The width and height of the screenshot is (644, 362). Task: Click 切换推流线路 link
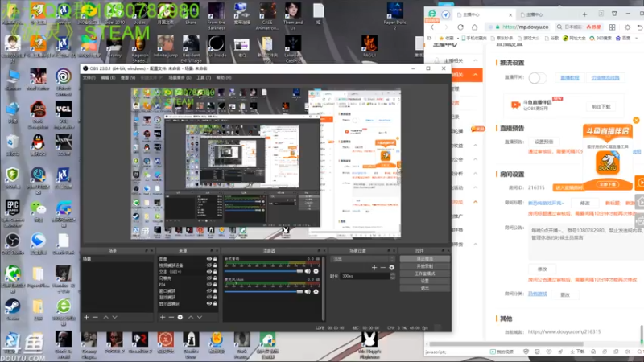[605, 77]
